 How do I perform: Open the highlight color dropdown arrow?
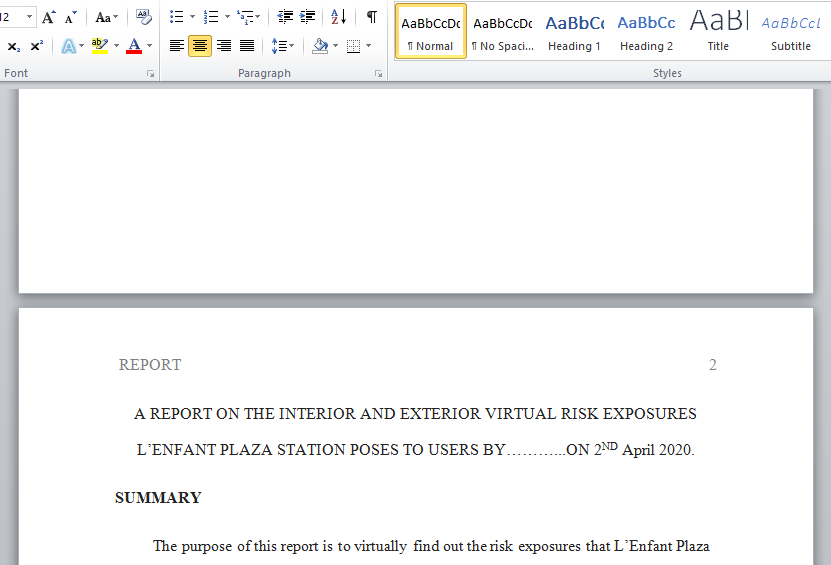click(x=116, y=46)
